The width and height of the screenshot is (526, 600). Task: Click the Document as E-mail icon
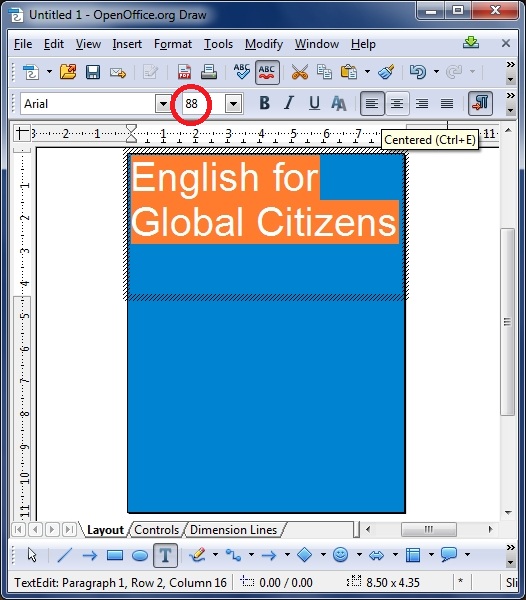click(117, 72)
